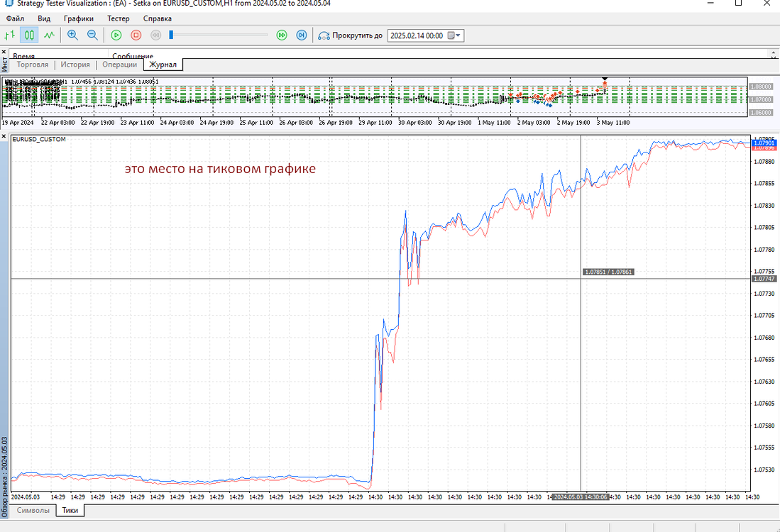Click the 1.07805 price axis label
Screen dimensions: 780x532
coord(764,227)
